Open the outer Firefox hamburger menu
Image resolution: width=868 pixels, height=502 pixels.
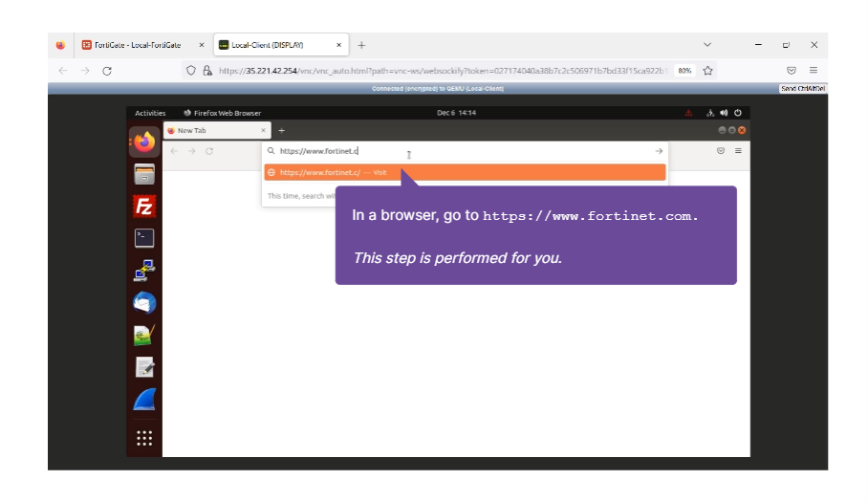814,70
